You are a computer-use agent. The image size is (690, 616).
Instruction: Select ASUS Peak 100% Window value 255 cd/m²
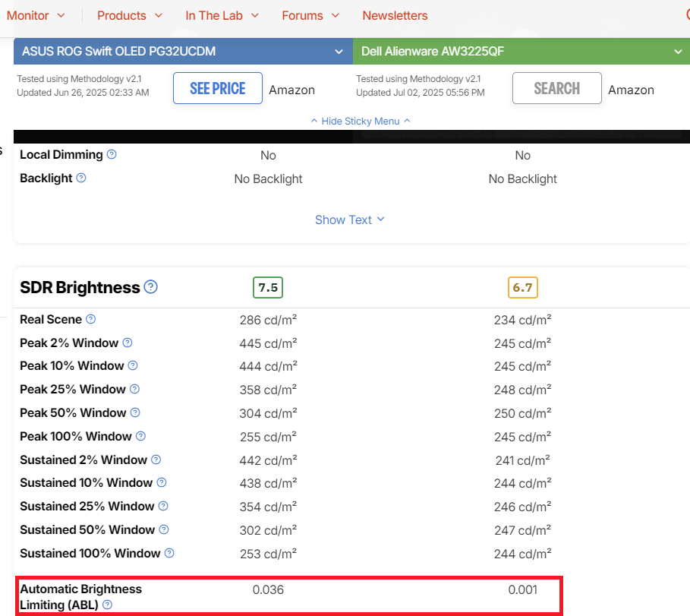268,437
